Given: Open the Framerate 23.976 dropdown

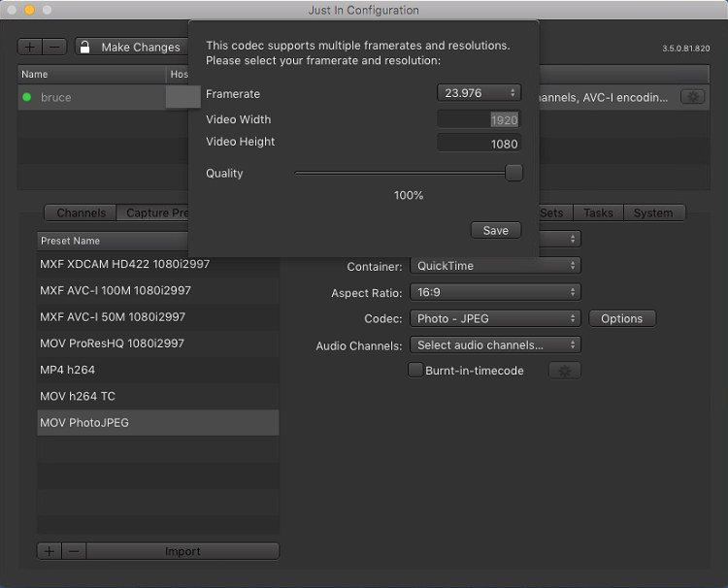Looking at the screenshot, I should (479, 93).
